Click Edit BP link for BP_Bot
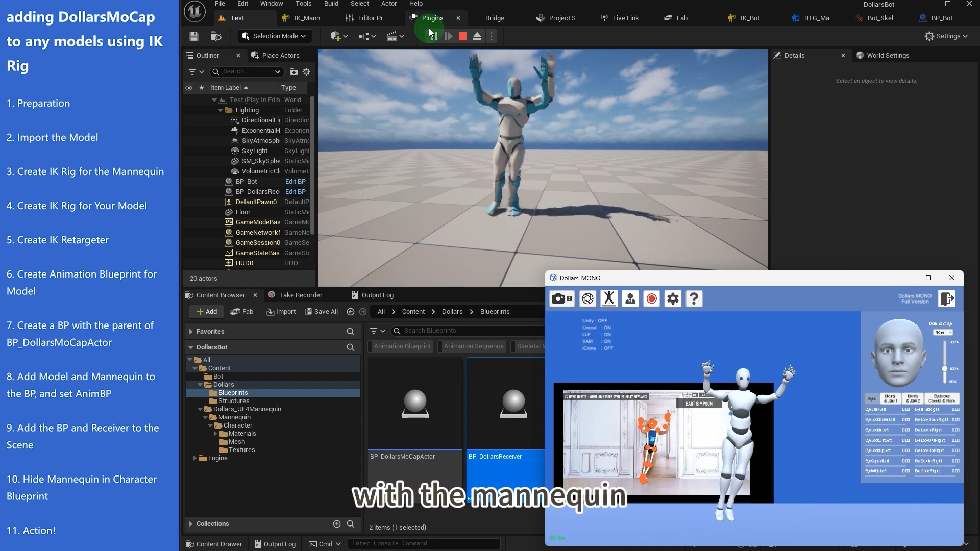Screen dimensions: 980x551 (x=296, y=182)
